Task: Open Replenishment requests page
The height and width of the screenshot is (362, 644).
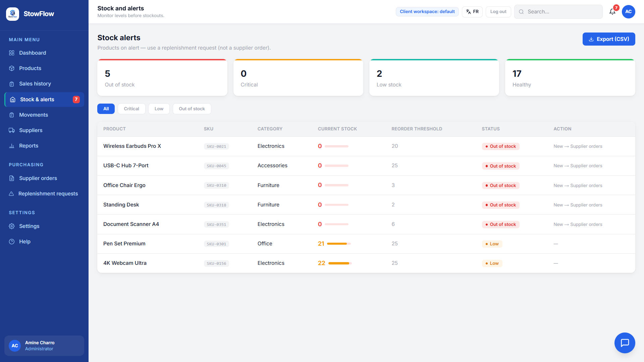Action: 44,194
